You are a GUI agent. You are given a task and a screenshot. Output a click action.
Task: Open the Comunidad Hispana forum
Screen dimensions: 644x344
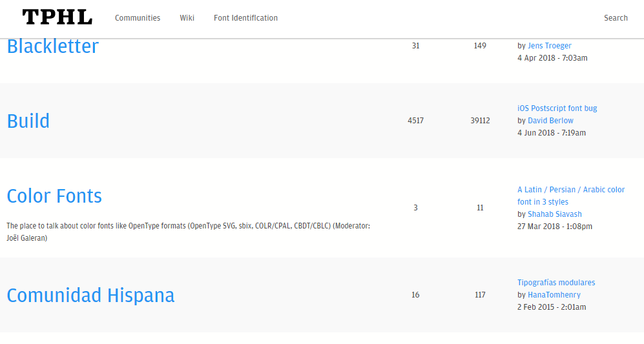click(91, 296)
